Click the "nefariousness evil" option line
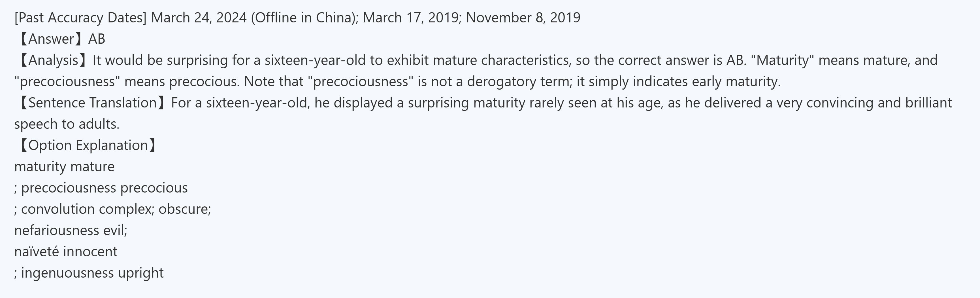Viewport: 980px width, 298px height. coord(70,231)
